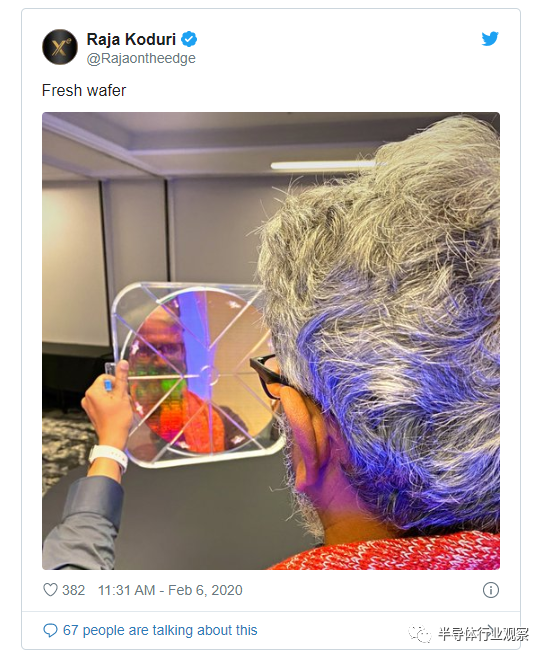
Task: Click the blue verified badge
Action: pos(189,39)
